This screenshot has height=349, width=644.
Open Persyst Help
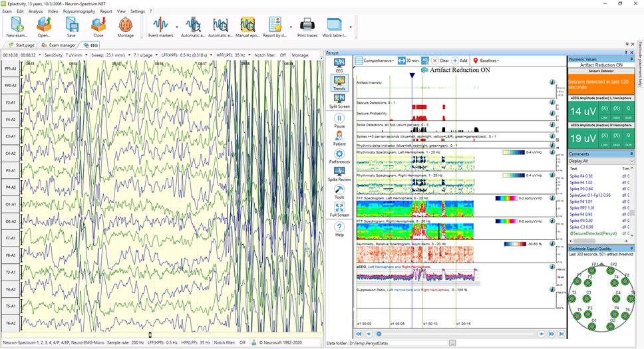(x=339, y=229)
